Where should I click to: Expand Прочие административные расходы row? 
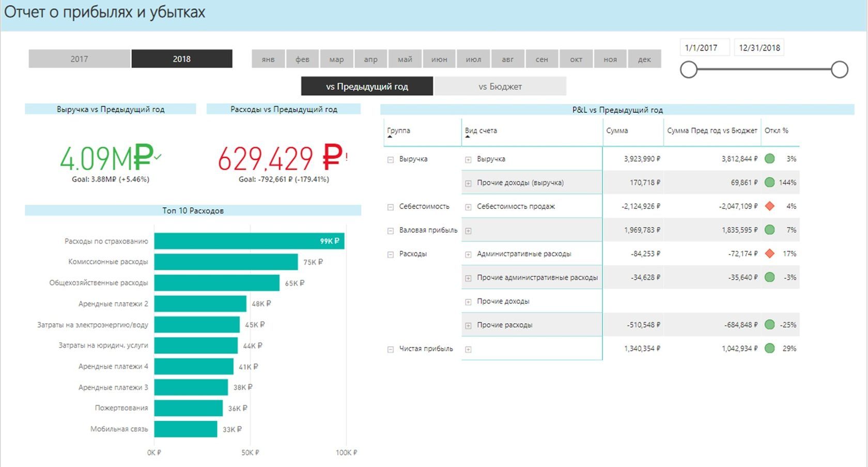(468, 278)
